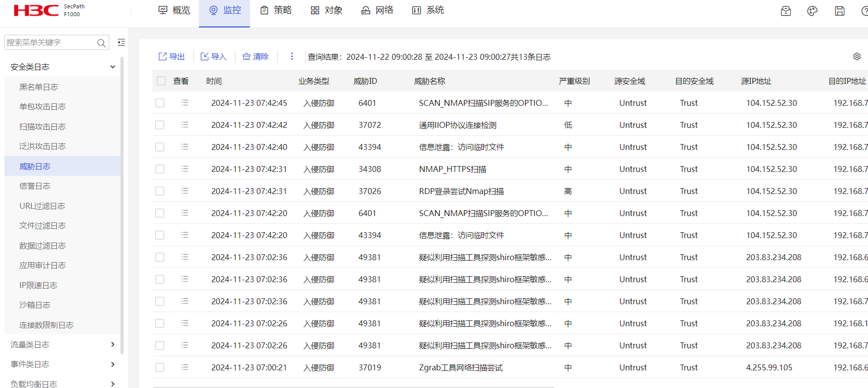
Task: Select all rows with header checkbox
Action: coord(161,81)
